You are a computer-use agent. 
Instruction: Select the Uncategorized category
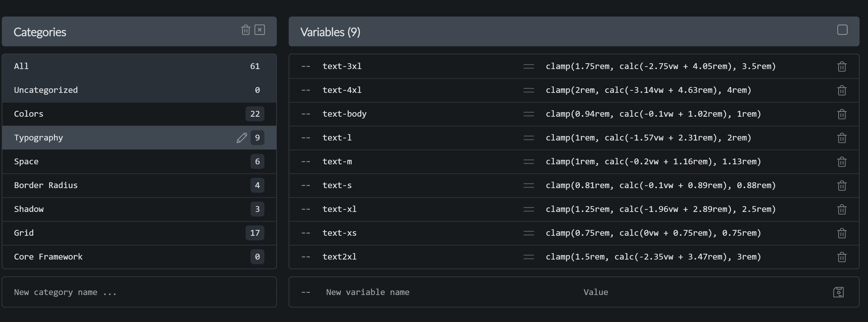[139, 90]
